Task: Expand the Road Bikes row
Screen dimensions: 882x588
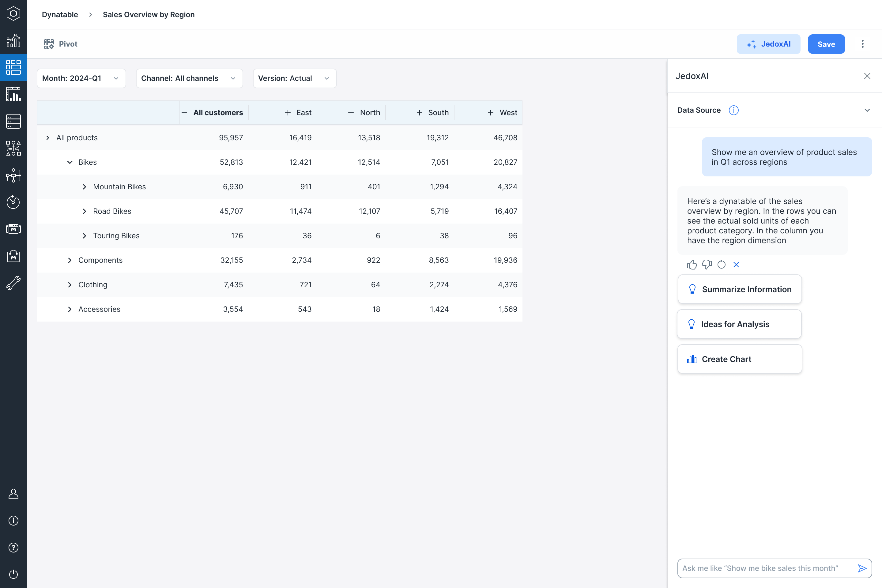Action: [85, 211]
